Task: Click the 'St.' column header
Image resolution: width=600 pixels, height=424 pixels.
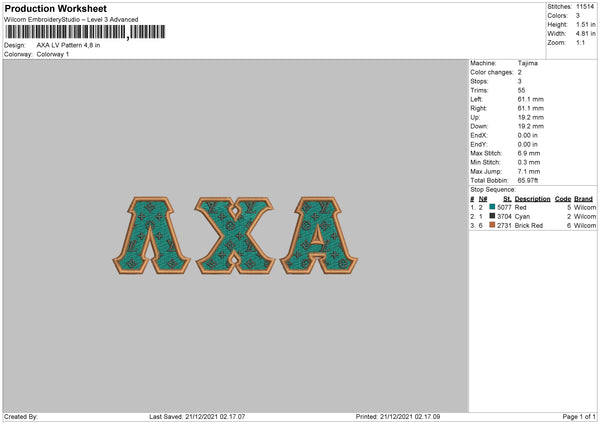Action: [507, 199]
